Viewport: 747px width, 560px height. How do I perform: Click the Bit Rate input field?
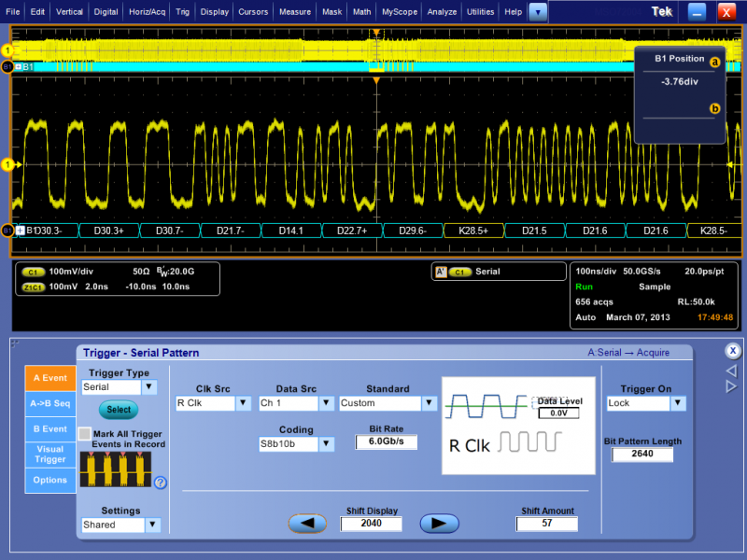coord(387,442)
